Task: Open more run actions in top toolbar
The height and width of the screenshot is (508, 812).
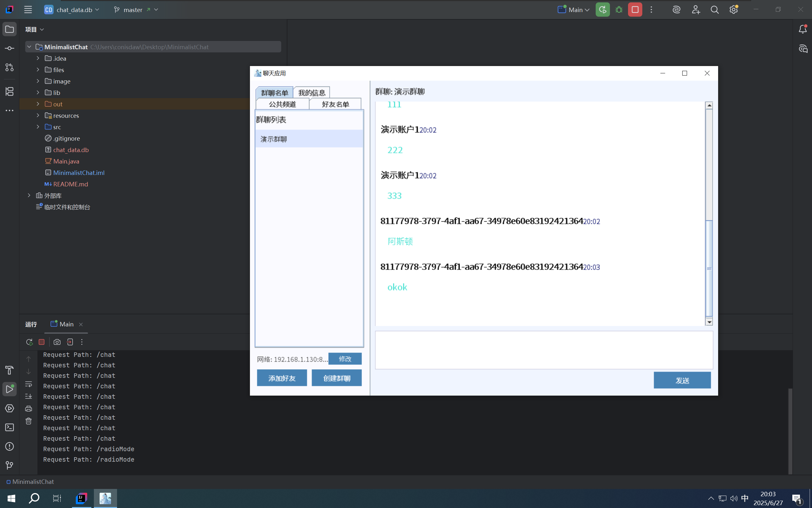Action: [x=651, y=10]
